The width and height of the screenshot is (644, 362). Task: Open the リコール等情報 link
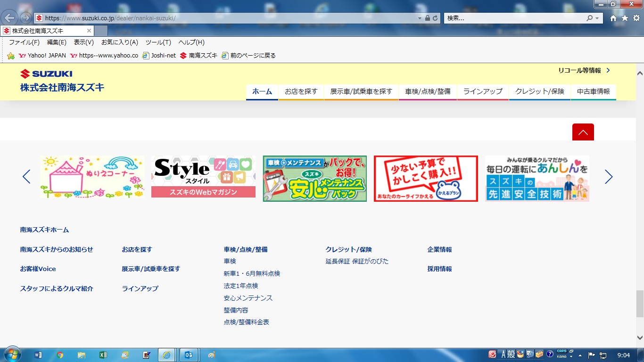click(x=584, y=70)
